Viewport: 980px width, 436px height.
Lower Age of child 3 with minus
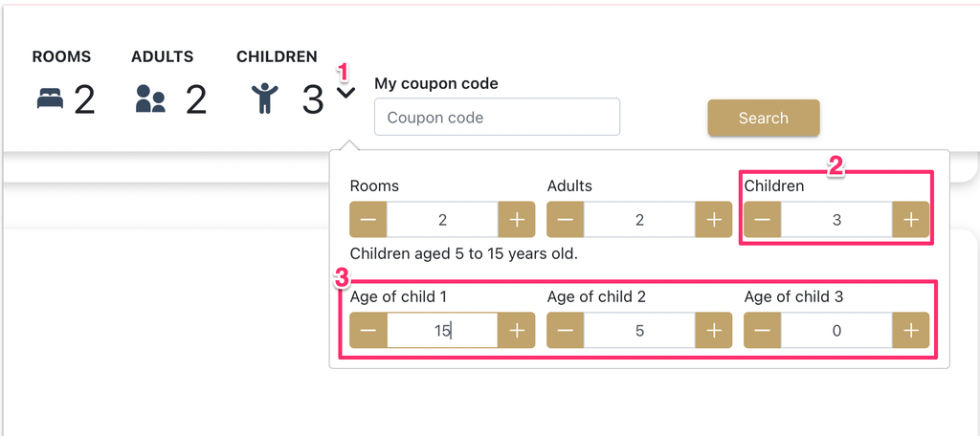(x=763, y=330)
